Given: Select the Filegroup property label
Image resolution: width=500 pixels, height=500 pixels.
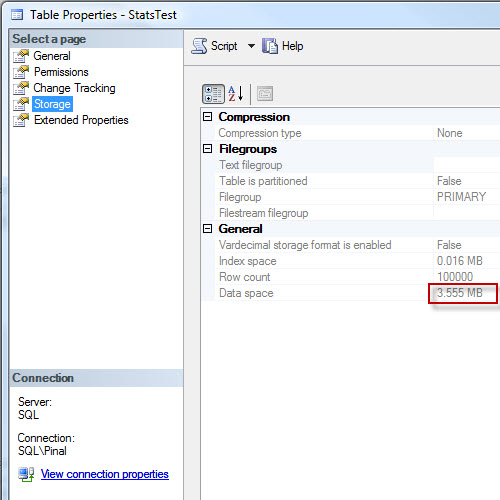Looking at the screenshot, I should 240,197.
